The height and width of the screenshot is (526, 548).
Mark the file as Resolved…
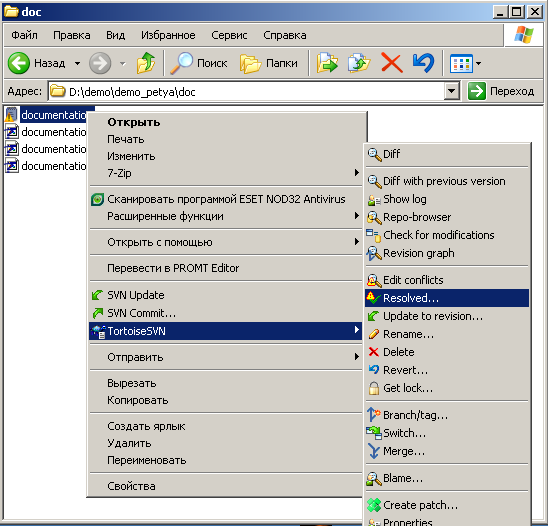coord(447,298)
